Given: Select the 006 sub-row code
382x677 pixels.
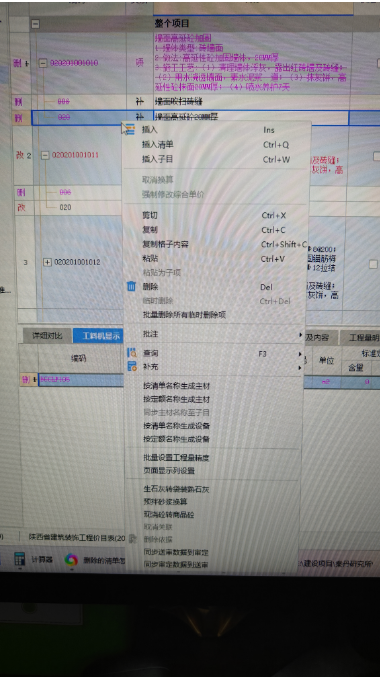Looking at the screenshot, I should tap(65, 192).
